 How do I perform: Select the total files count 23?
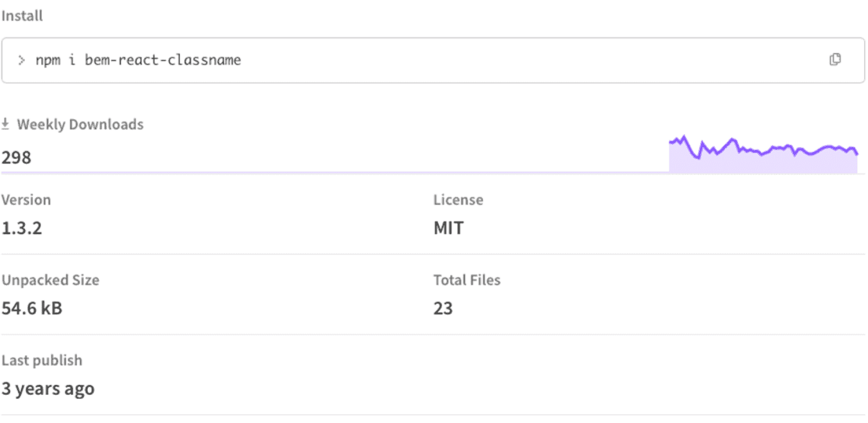(443, 309)
